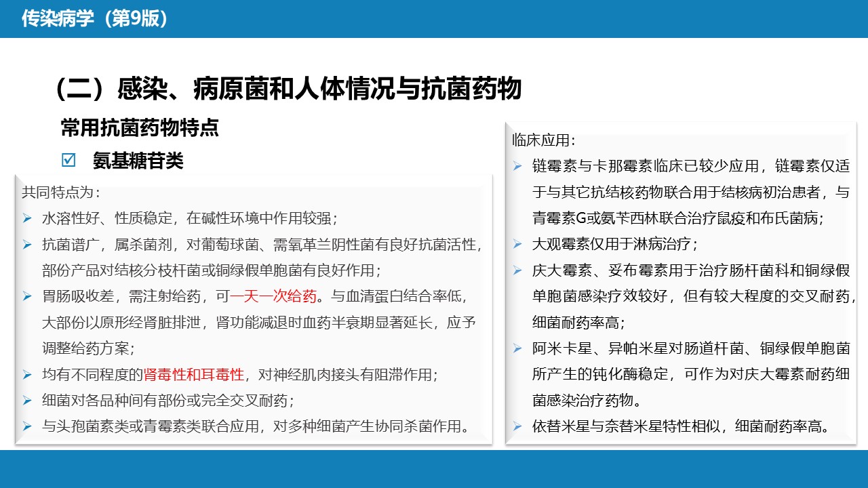Click the line 青霉素G或氨苄西林联合治疗

(678, 218)
